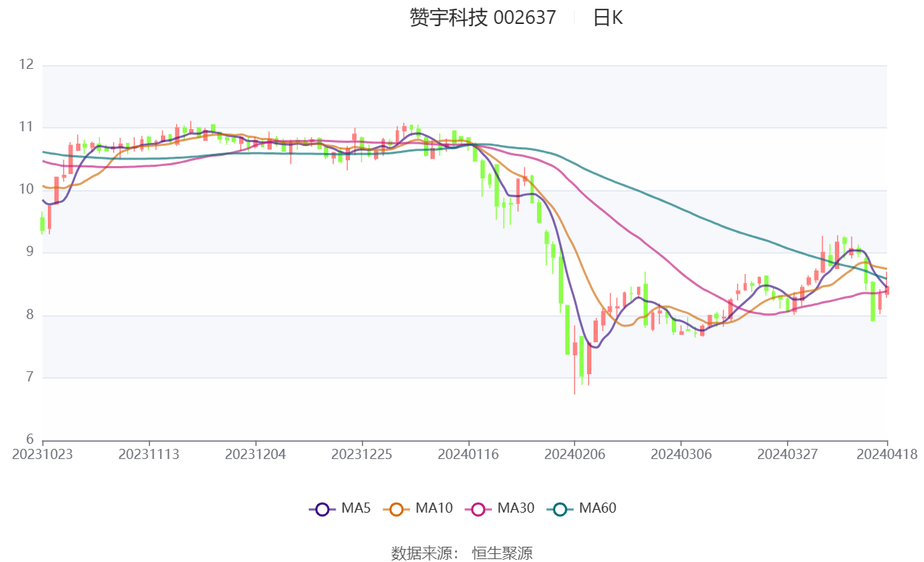Click the y-axis value 12
This screenshot has width=924, height=562.
point(27,65)
